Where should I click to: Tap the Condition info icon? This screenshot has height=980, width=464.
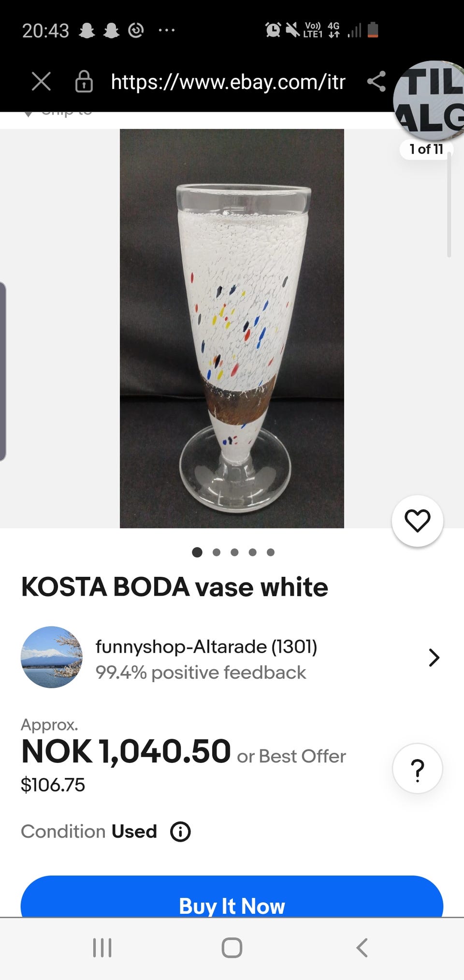tap(180, 832)
